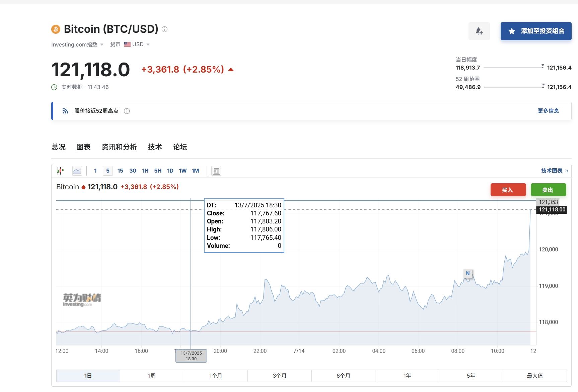The width and height of the screenshot is (578, 392).
Task: Click the 52 周范围 range slider marker
Action: click(543, 86)
